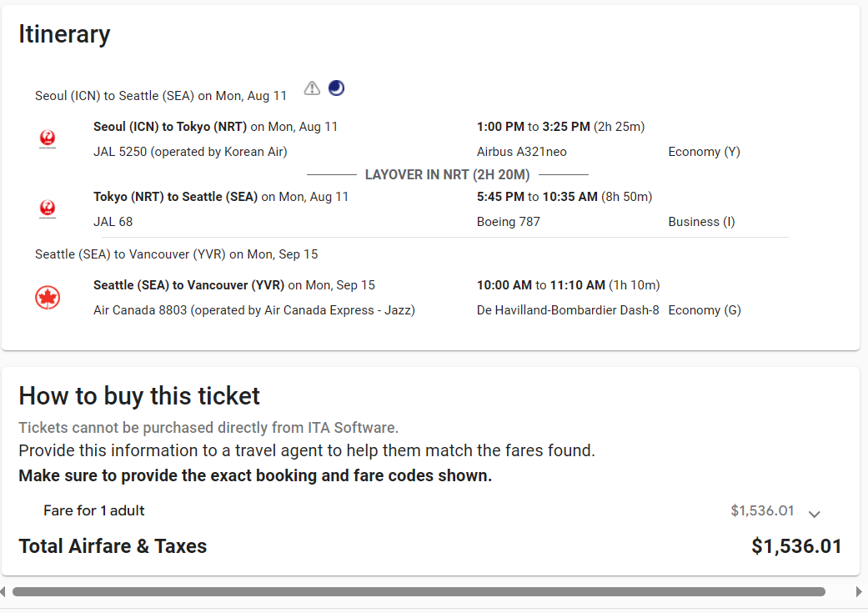Click bold 'Make sure to provide the exact booking' line
The width and height of the screenshot is (868, 613).
coord(255,475)
